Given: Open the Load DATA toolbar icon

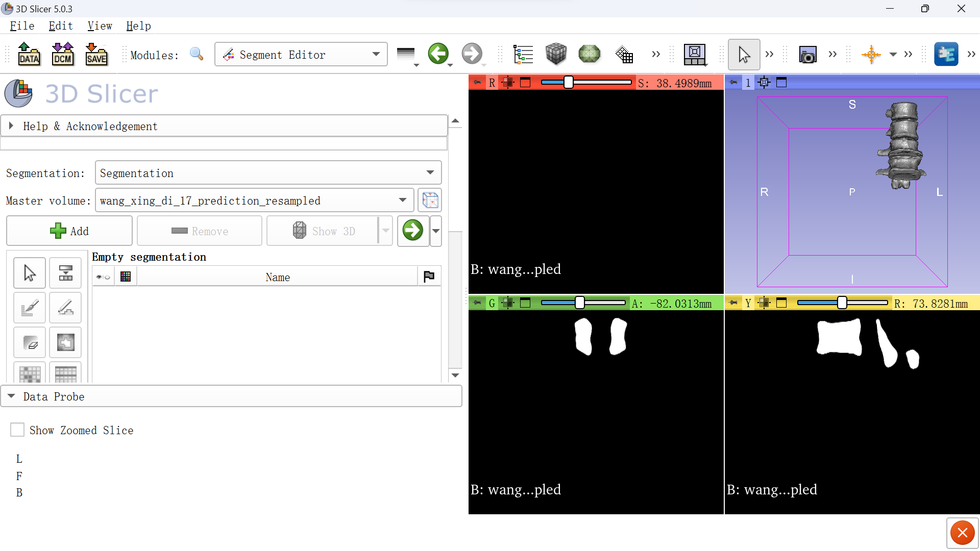Looking at the screenshot, I should 29,54.
